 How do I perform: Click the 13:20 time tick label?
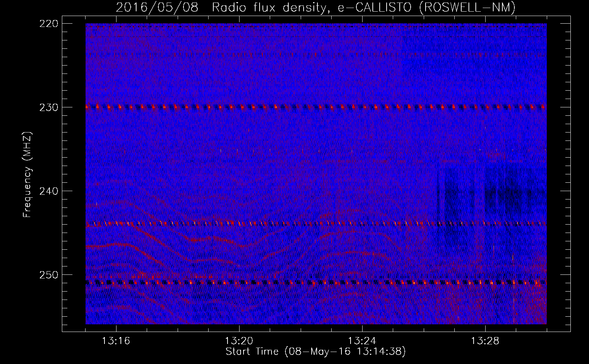pos(239,341)
